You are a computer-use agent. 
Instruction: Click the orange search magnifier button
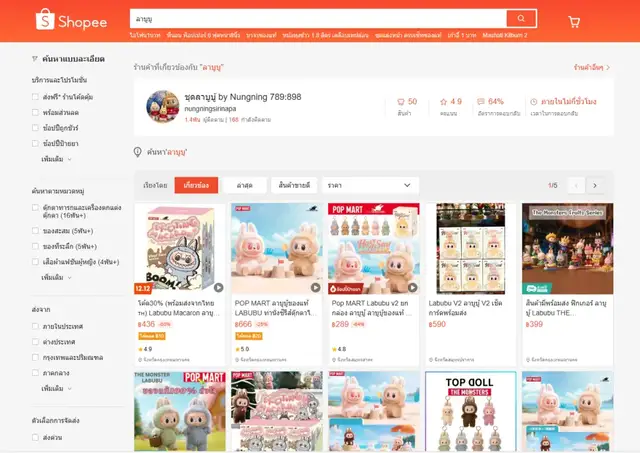coord(521,18)
